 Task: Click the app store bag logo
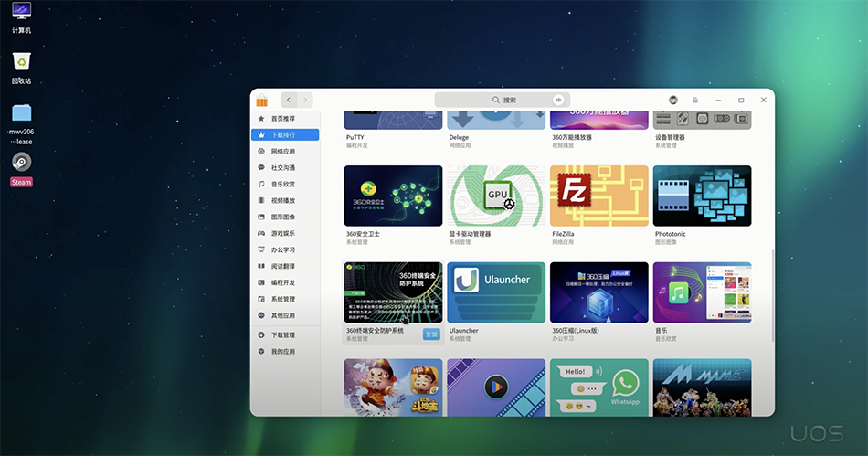point(262,101)
